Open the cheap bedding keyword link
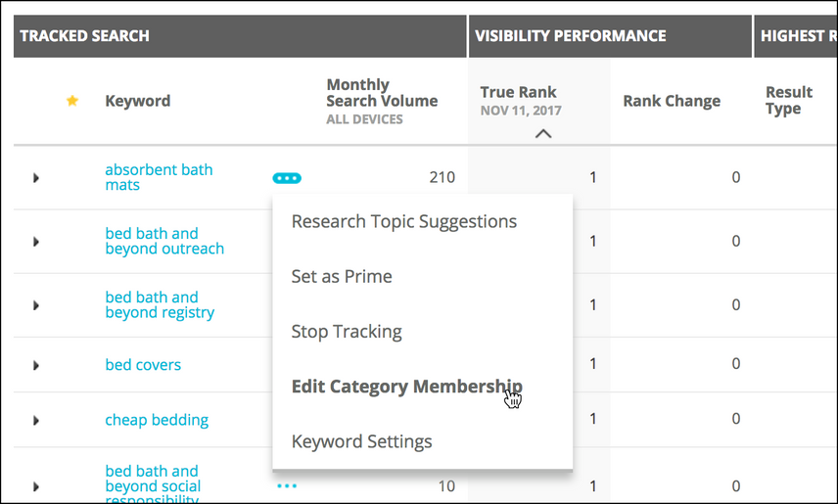This screenshot has width=838, height=504. (157, 420)
